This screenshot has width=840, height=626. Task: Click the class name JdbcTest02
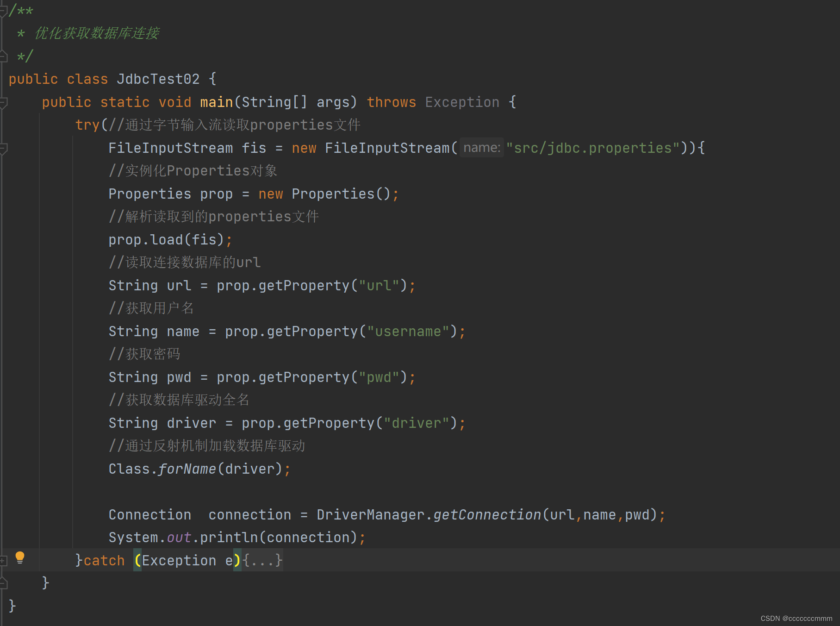(x=158, y=79)
